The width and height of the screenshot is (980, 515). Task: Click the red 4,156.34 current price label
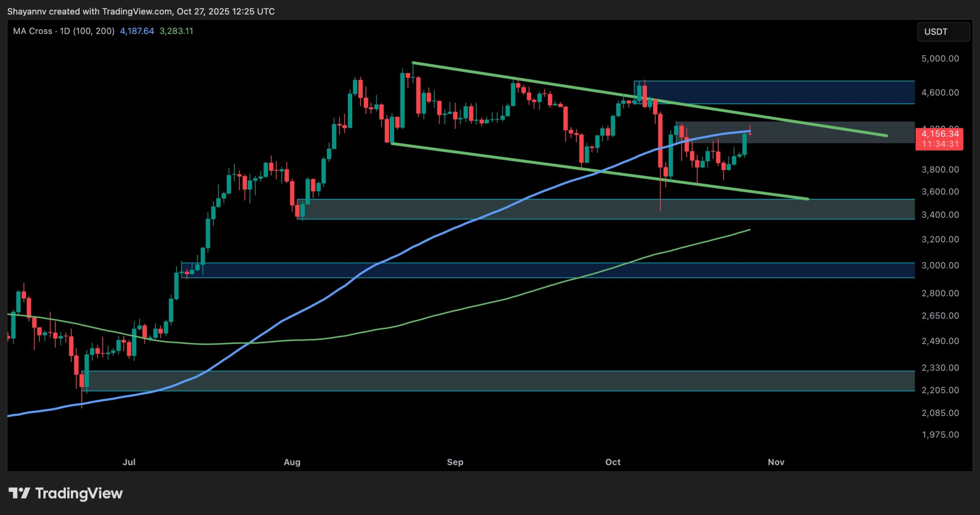[x=940, y=134]
